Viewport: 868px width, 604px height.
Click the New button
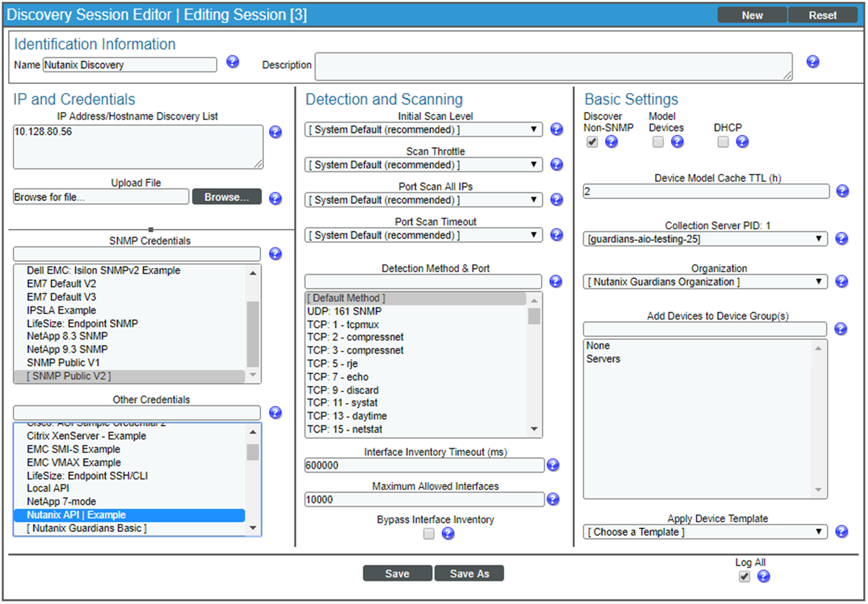click(x=752, y=15)
